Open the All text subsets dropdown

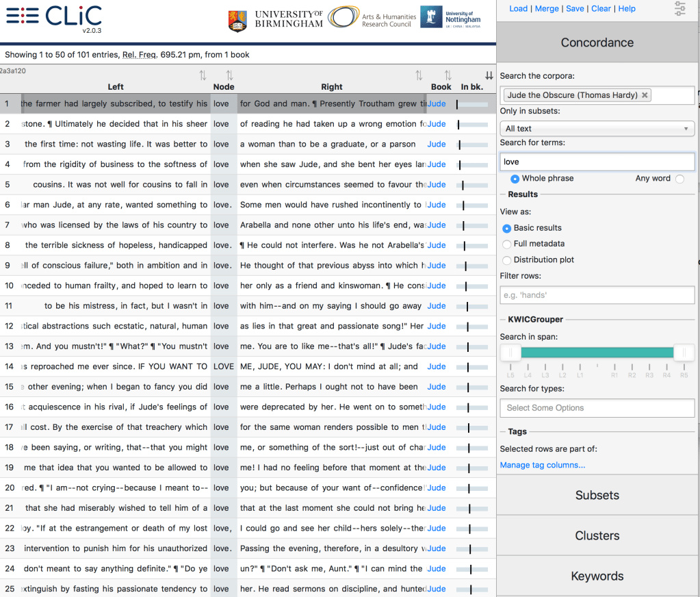[x=597, y=129]
